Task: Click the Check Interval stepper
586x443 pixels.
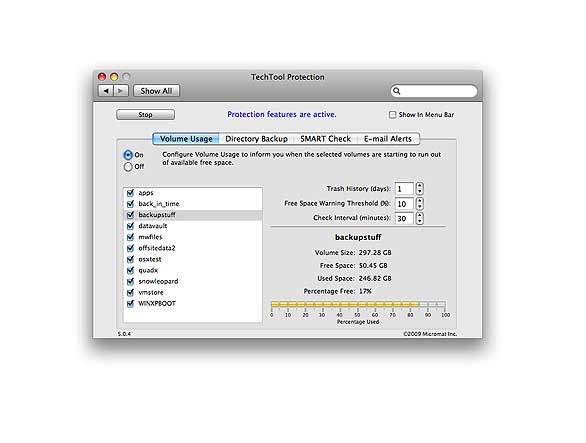Action: click(420, 218)
